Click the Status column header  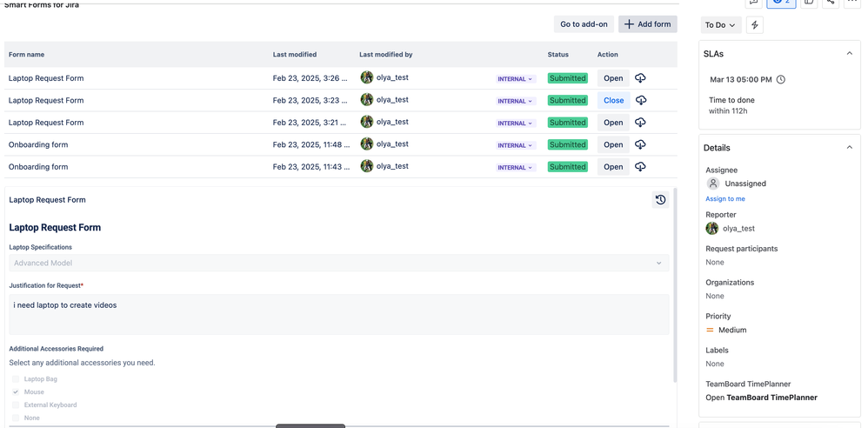coord(558,54)
